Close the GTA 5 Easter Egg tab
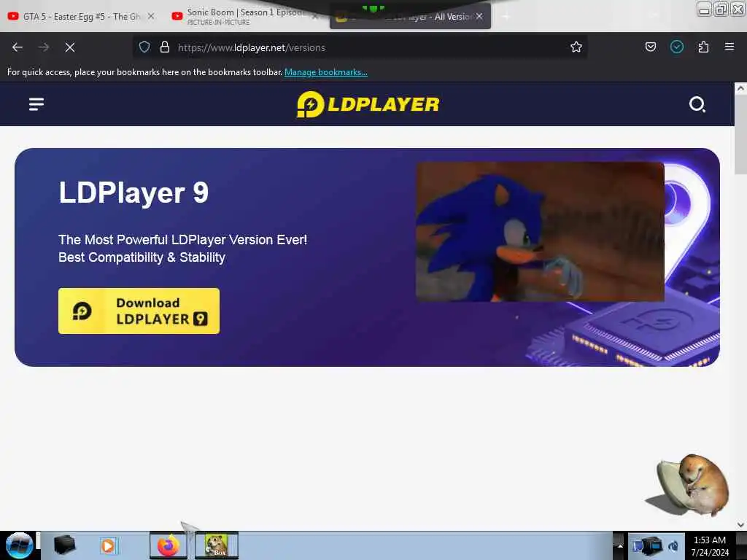Screen dimensions: 747x560 point(151,16)
